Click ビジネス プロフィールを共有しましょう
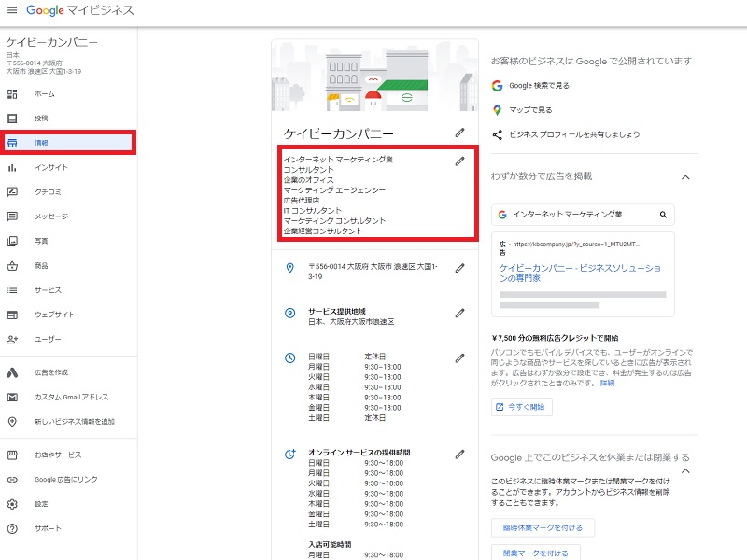The height and width of the screenshot is (560, 747). (574, 134)
